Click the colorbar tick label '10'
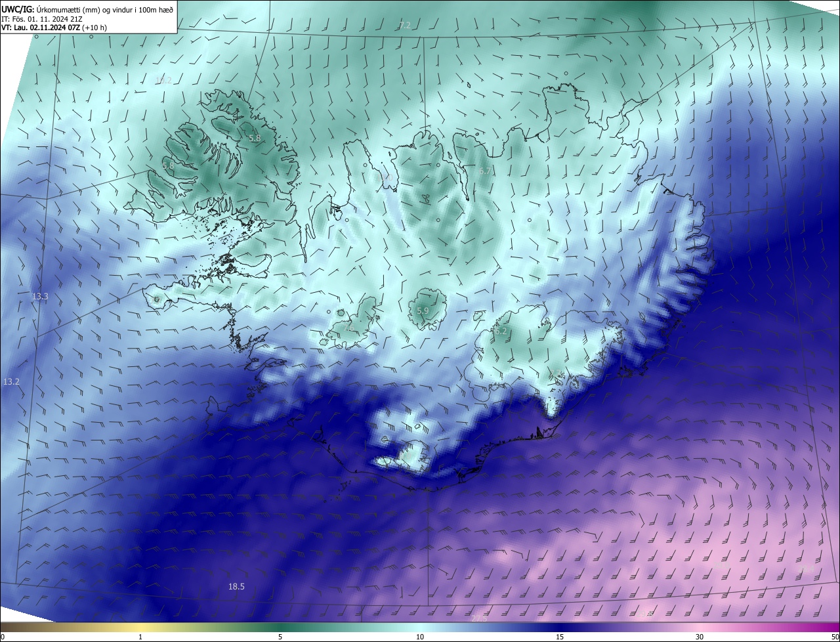The image size is (840, 642). point(420,637)
